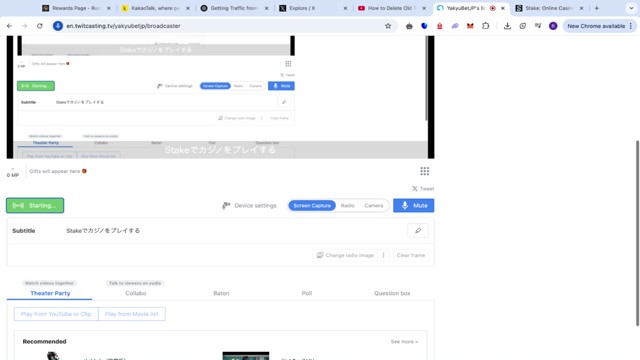Switch to the Collabo tab
This screenshot has height=360, width=640.
click(136, 293)
